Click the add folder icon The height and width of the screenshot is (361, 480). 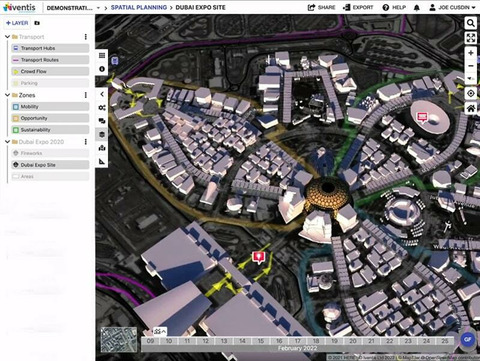(37, 23)
